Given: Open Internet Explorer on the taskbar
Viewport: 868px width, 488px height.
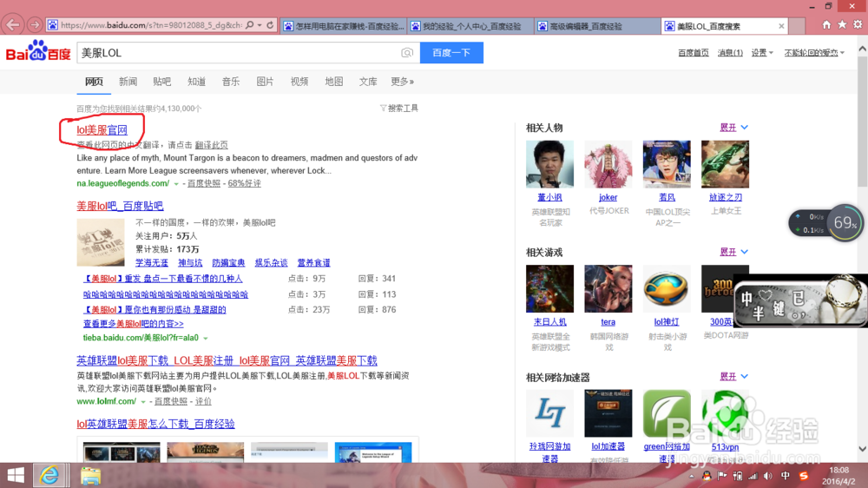Looking at the screenshot, I should point(49,475).
